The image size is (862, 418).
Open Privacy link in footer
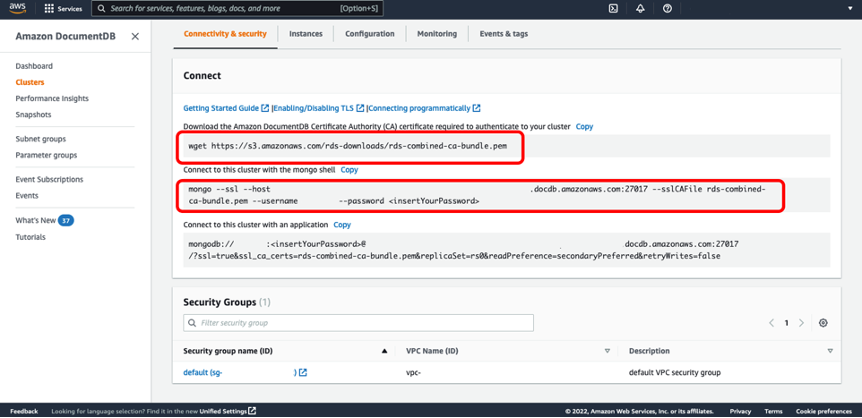(x=741, y=411)
